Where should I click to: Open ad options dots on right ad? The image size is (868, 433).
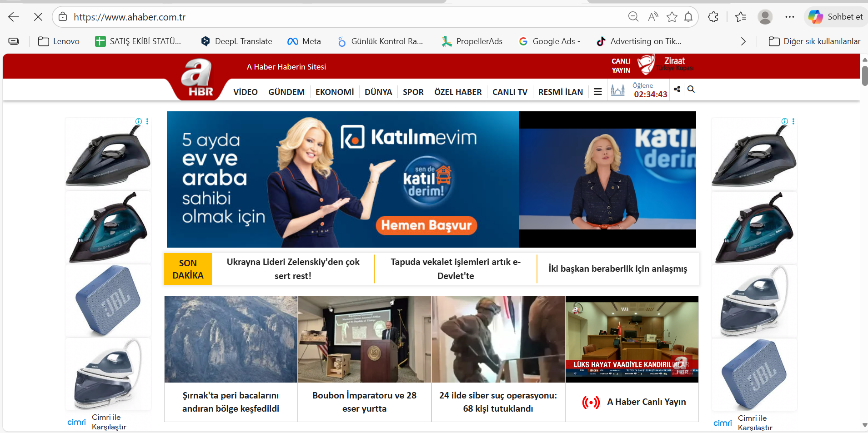click(793, 121)
